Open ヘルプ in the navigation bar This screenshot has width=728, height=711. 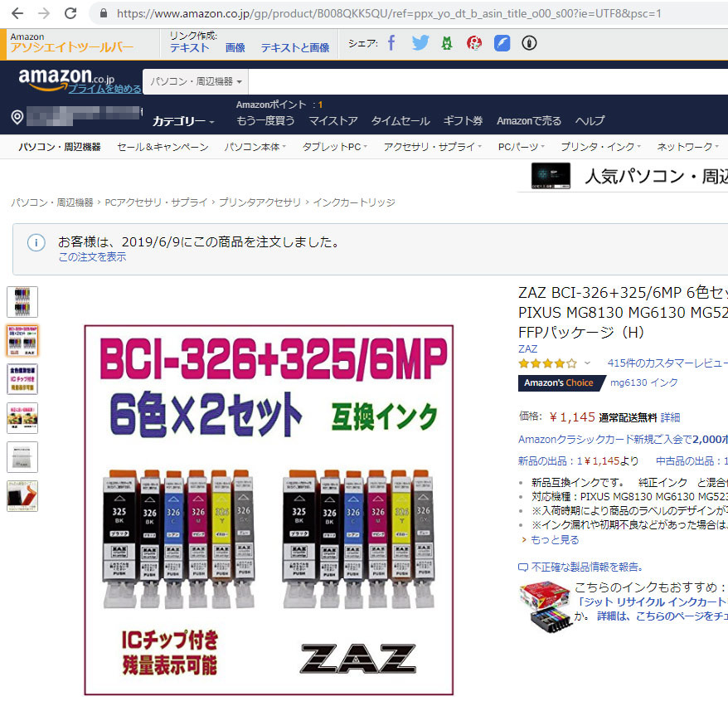pos(590,121)
